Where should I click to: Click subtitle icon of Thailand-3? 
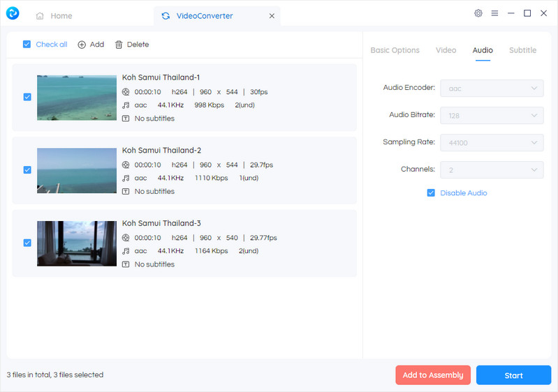click(x=126, y=264)
